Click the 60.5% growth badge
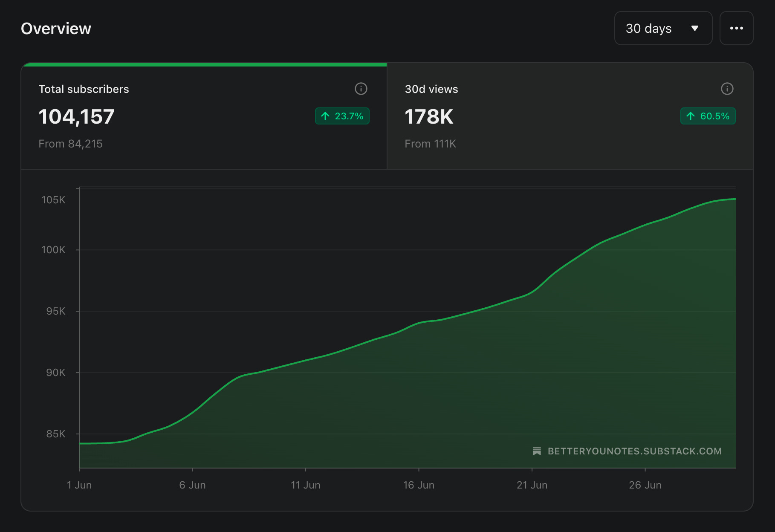The width and height of the screenshot is (775, 532). pyautogui.click(x=708, y=116)
